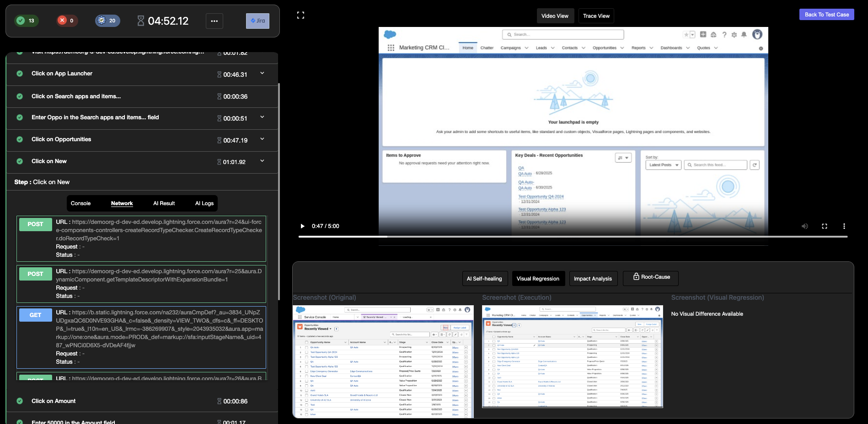Image resolution: width=868 pixels, height=424 pixels.
Task: Play the test execution video
Action: [x=302, y=226]
